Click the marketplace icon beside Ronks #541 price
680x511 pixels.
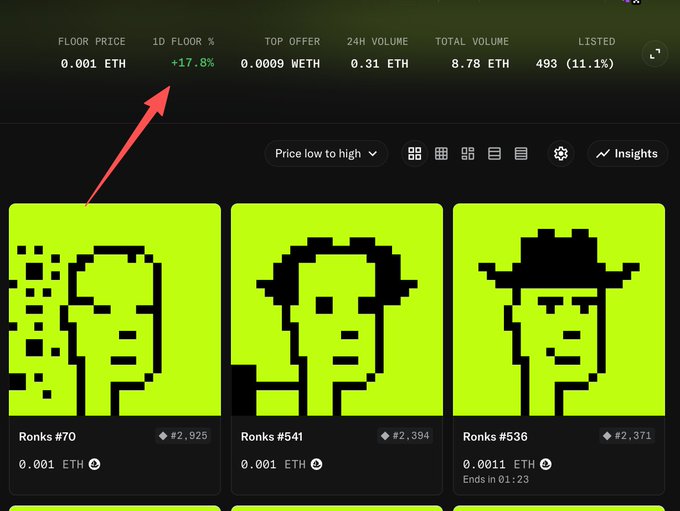tap(317, 464)
